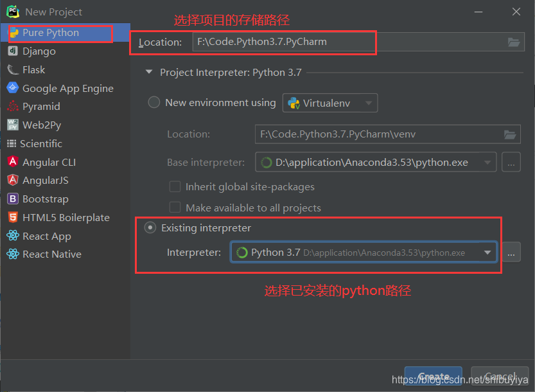Click the venv Location path field
535x392 pixels.
click(388, 134)
